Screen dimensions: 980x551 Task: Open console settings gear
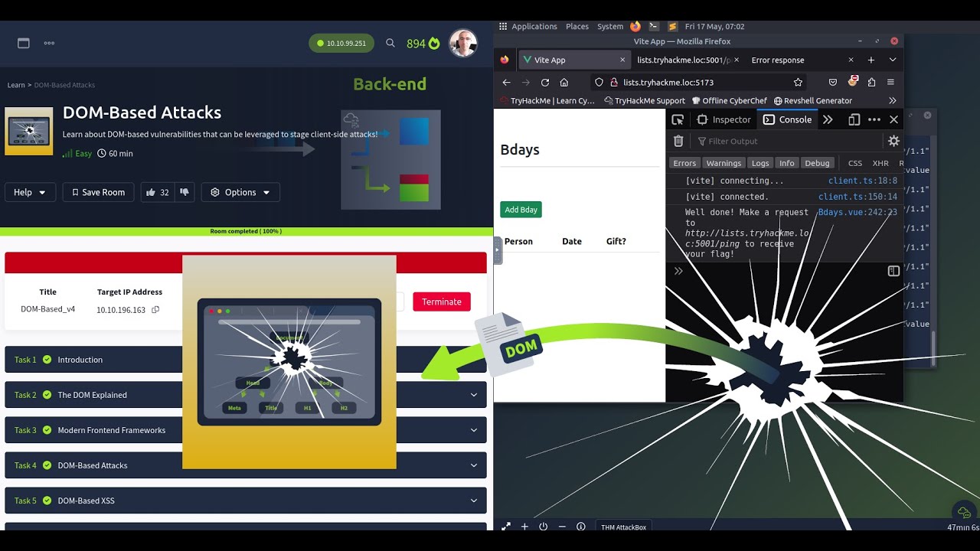pos(893,141)
